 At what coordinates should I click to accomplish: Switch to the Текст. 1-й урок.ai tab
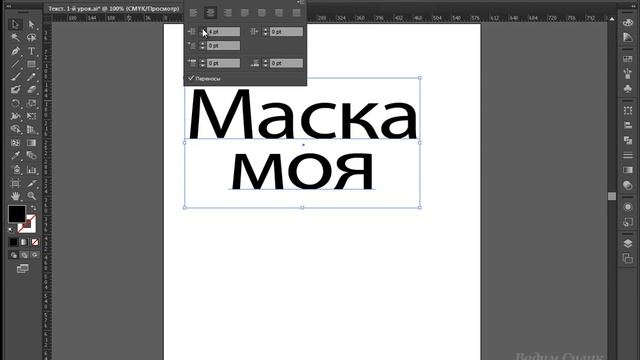click(x=113, y=9)
